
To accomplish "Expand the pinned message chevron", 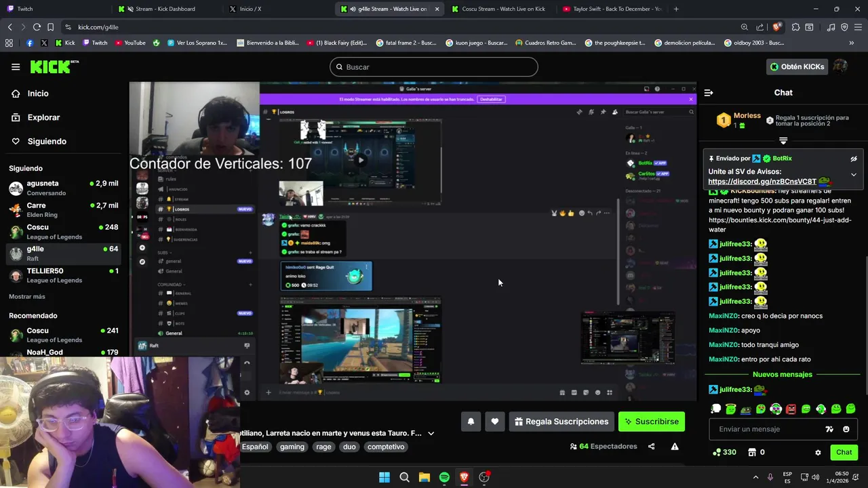I will 854,175.
